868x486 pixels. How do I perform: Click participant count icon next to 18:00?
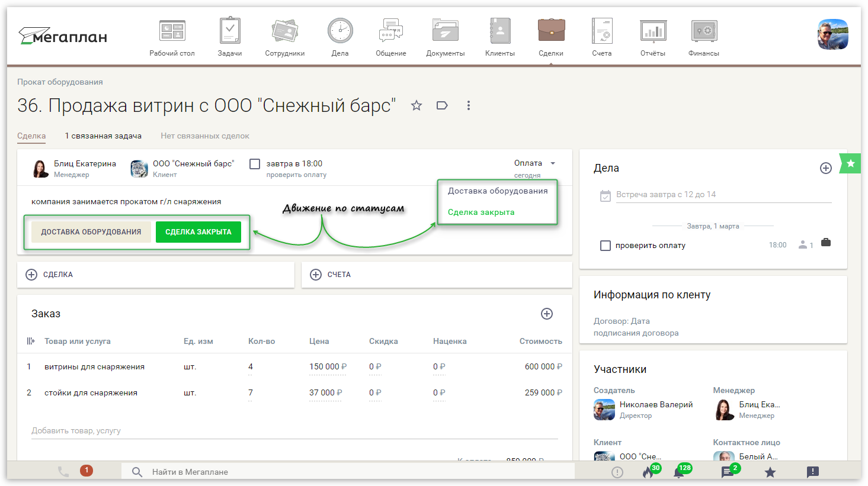click(x=806, y=244)
